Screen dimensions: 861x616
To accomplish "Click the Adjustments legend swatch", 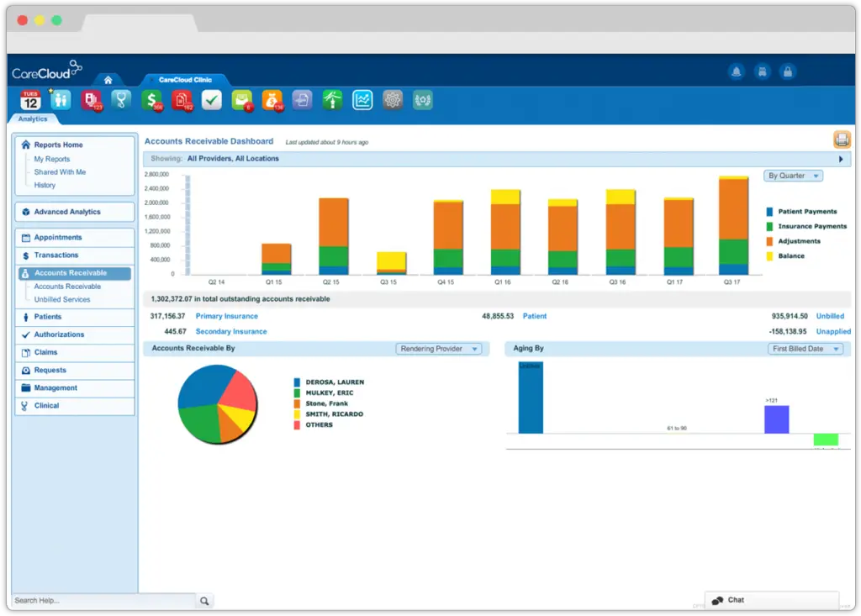I will tap(769, 241).
